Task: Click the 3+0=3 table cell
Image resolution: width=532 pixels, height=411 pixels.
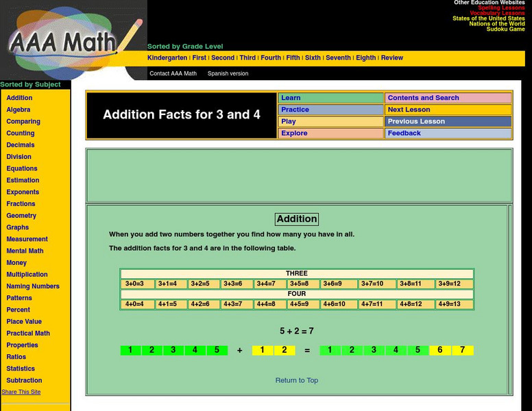Action: point(137,284)
